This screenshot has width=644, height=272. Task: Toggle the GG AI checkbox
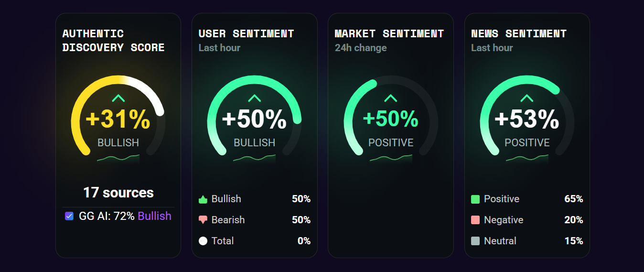(x=69, y=216)
